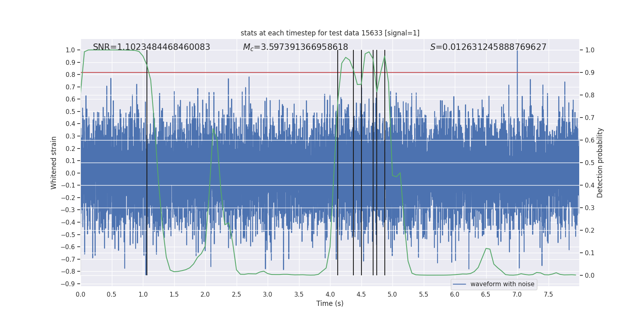Click the −0.9 tick on the Whitened strain axis

(x=68, y=284)
